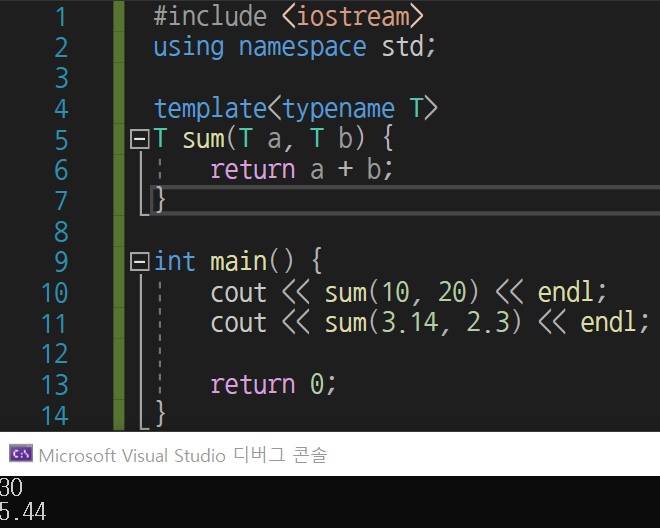Collapse the sum function fold box
Screen dimensions: 660x528
[x=140, y=139]
